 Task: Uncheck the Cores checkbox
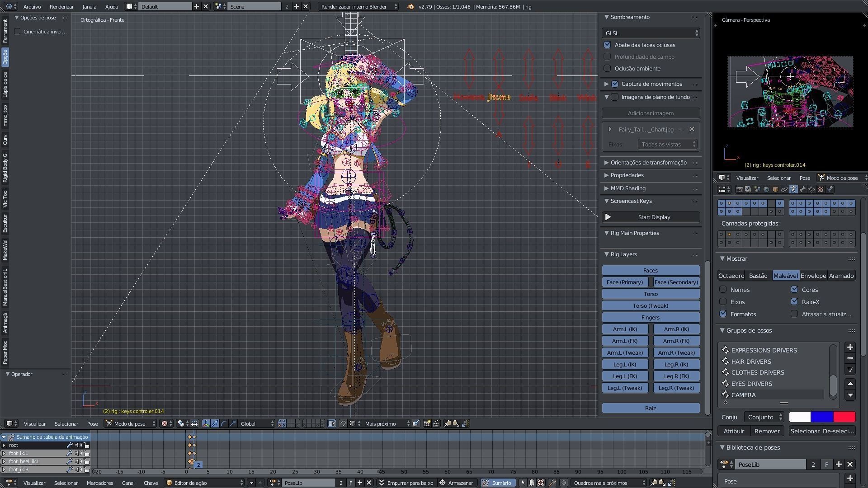(794, 289)
